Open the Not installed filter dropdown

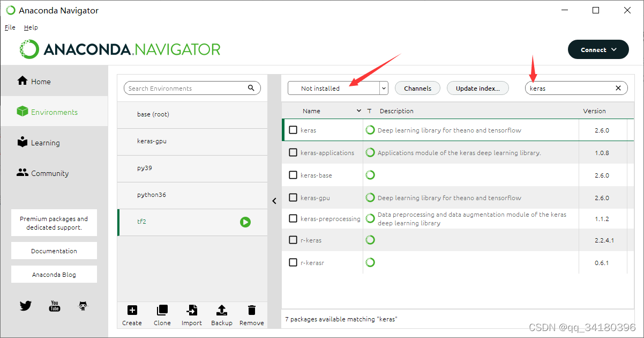338,88
